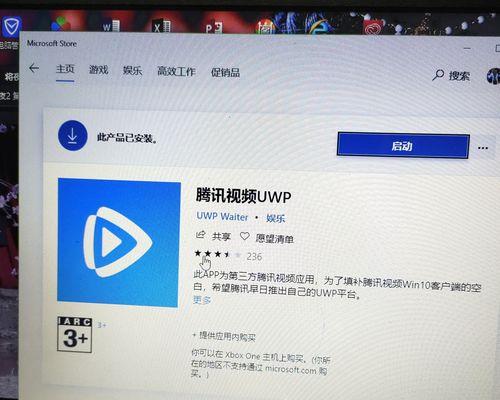
Task: Select the 高效工作 tab
Action: pyautogui.click(x=176, y=71)
